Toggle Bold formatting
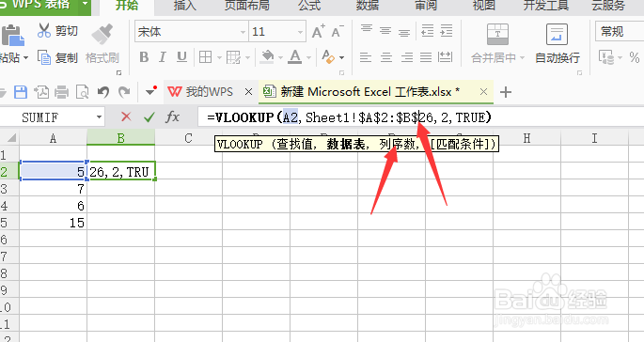Image resolution: width=644 pixels, height=342 pixels. click(144, 57)
